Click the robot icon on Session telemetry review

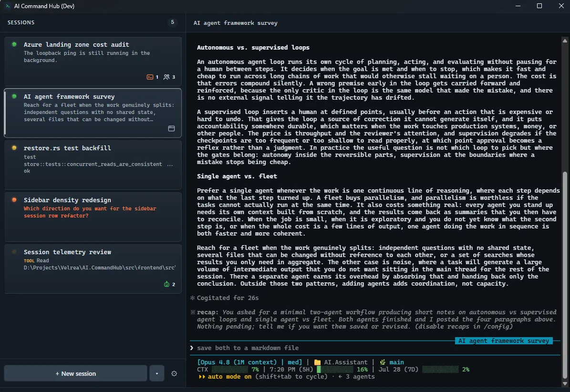[x=166, y=284]
